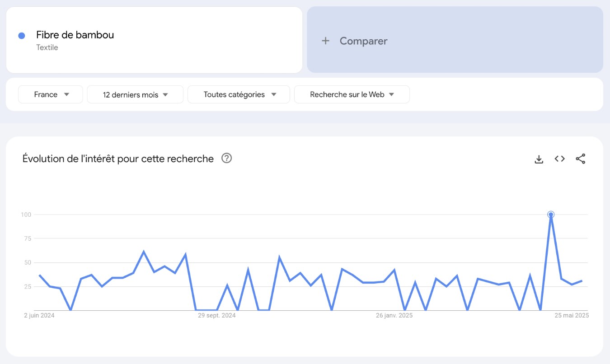
Task: Click the plus icon in Comparer
Action: pyautogui.click(x=325, y=41)
